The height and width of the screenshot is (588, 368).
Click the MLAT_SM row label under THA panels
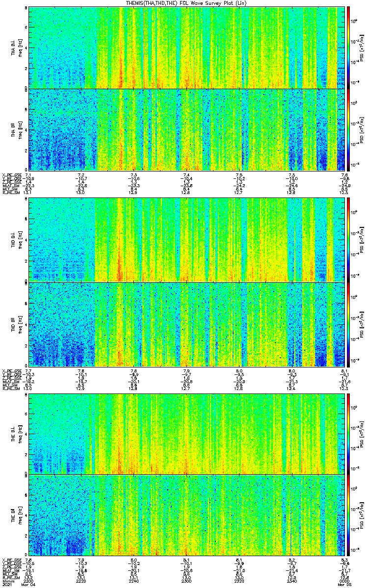click(12, 186)
